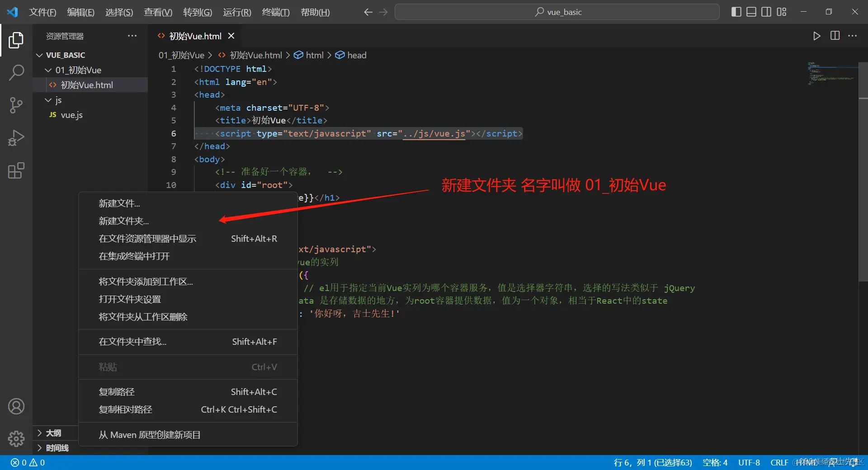868x470 pixels.
Task: Open the 01_初始Vue breadcrumb dropdown
Action: [x=181, y=55]
